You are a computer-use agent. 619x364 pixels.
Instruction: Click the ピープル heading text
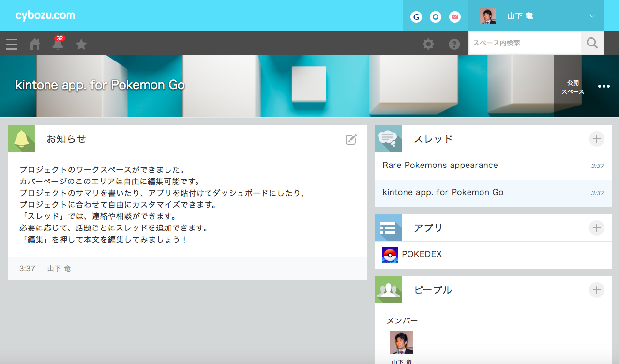[433, 290]
